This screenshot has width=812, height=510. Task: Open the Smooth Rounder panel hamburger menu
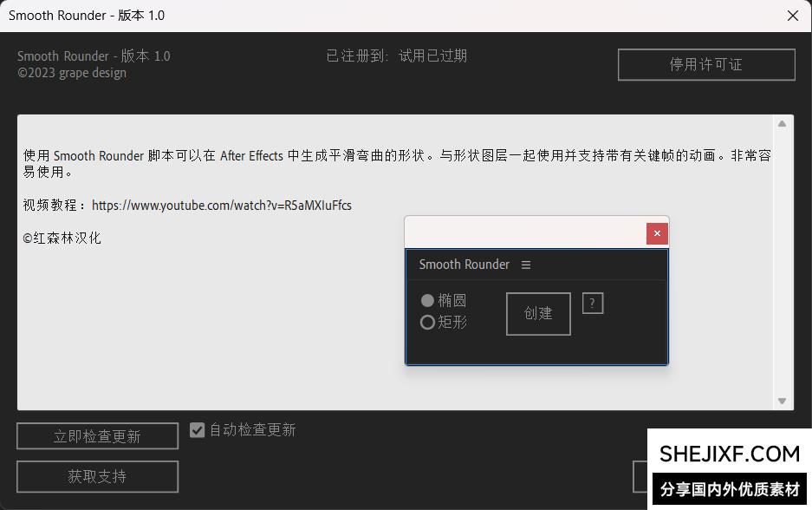click(526, 265)
